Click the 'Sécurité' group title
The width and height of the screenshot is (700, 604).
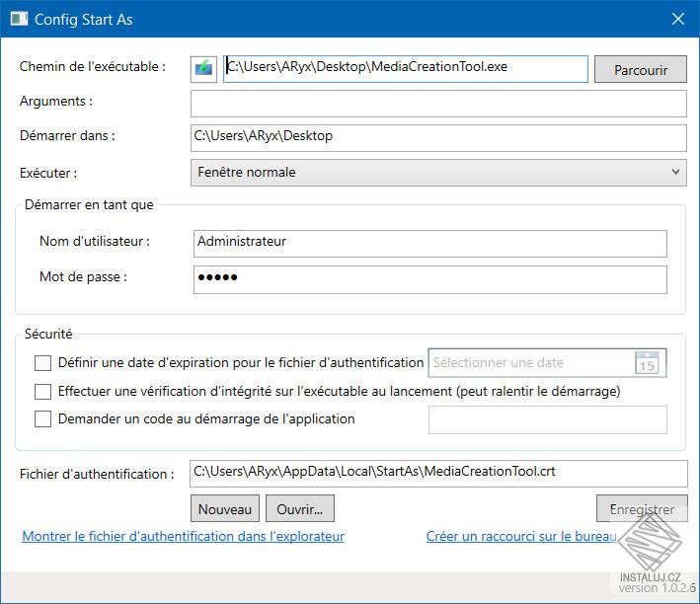(x=48, y=334)
